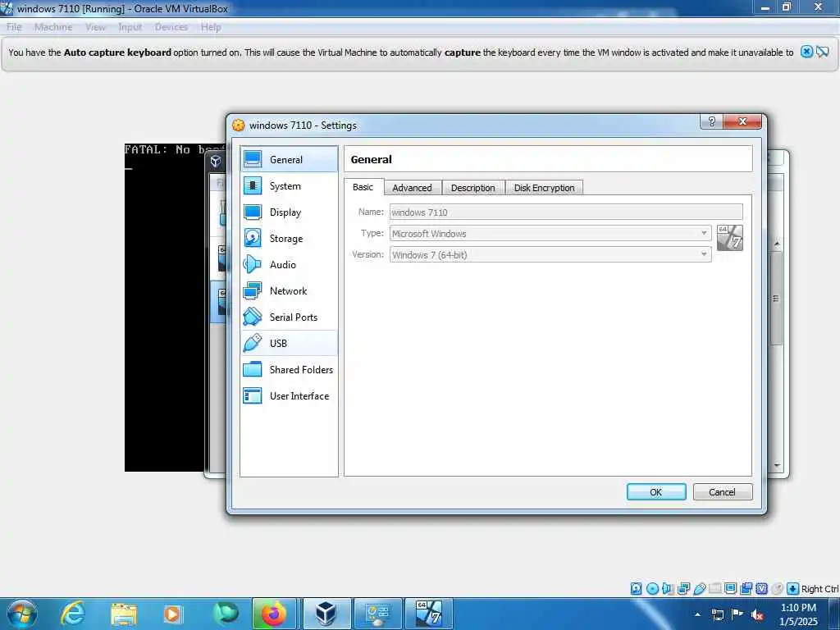Open the Shared Folders settings category
Viewport: 840px width, 630px height.
tap(289, 370)
